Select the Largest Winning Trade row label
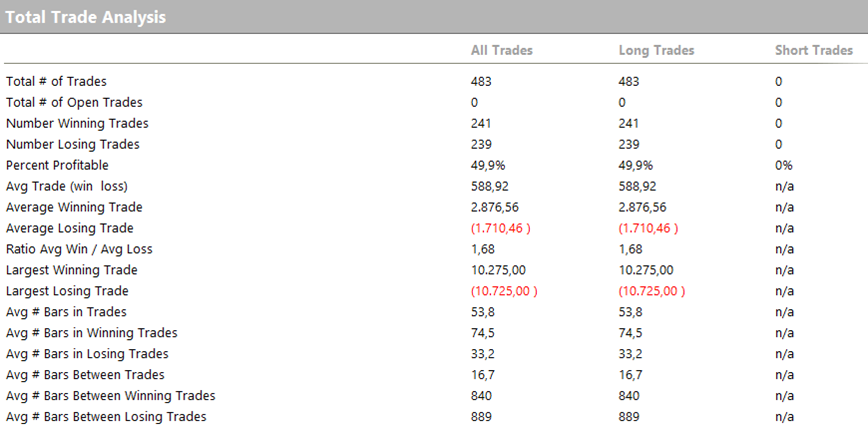Image resolution: width=868 pixels, height=425 pixels. pos(72,270)
